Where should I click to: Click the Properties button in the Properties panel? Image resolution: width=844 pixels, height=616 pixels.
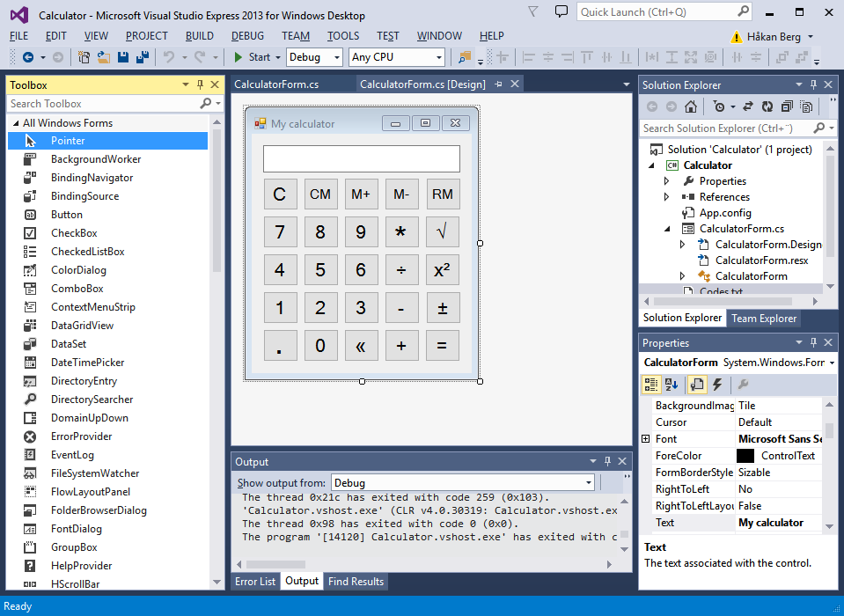[696, 385]
